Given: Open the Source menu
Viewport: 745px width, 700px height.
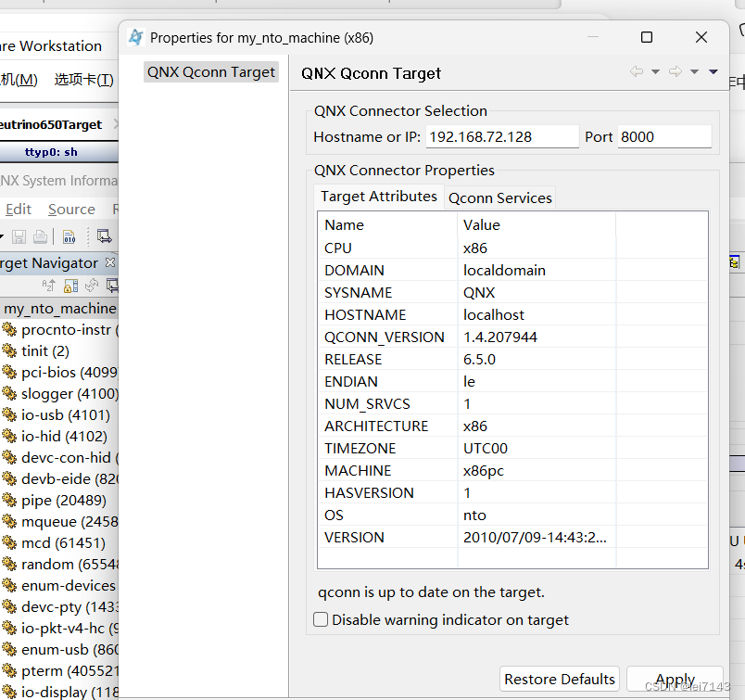Looking at the screenshot, I should (x=71, y=209).
